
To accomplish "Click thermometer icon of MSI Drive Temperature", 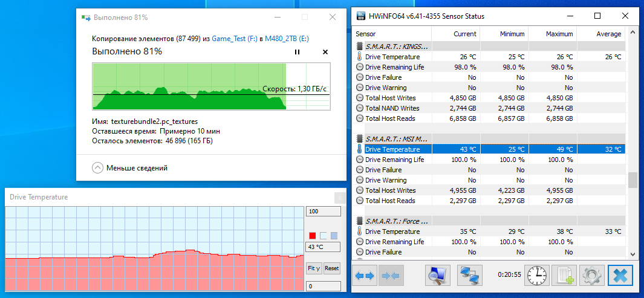I will 359,149.
